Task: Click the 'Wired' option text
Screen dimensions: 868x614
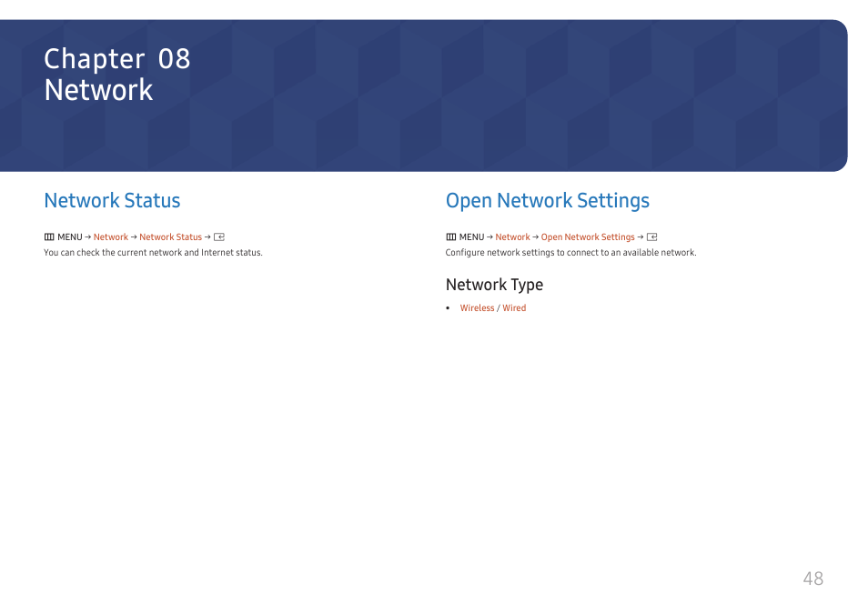Action: [x=514, y=307]
